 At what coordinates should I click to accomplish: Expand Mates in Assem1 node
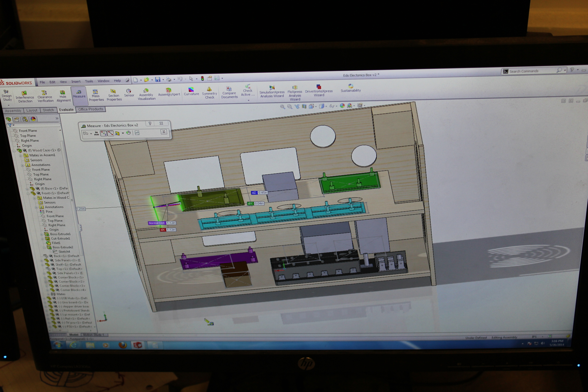20,156
